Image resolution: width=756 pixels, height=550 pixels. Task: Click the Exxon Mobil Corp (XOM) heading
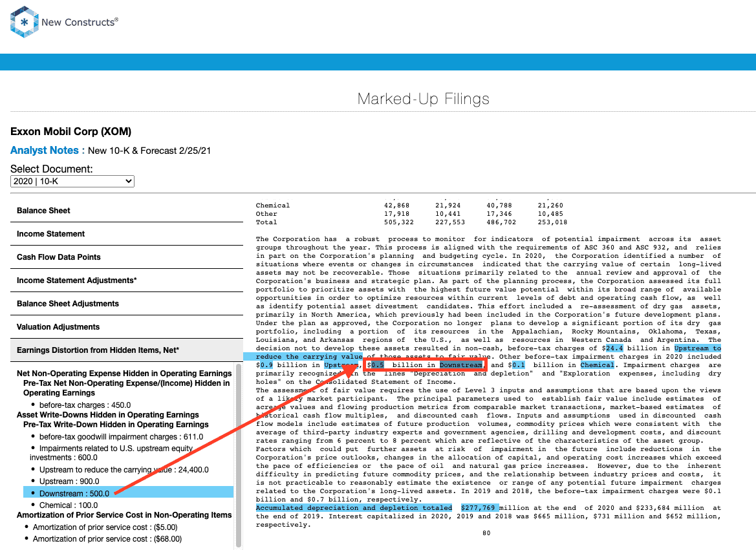(x=71, y=132)
